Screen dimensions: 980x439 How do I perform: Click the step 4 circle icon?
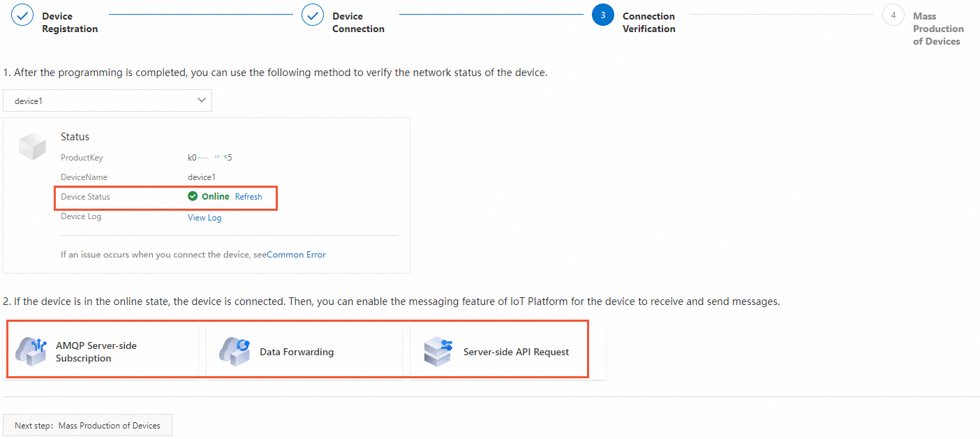893,15
